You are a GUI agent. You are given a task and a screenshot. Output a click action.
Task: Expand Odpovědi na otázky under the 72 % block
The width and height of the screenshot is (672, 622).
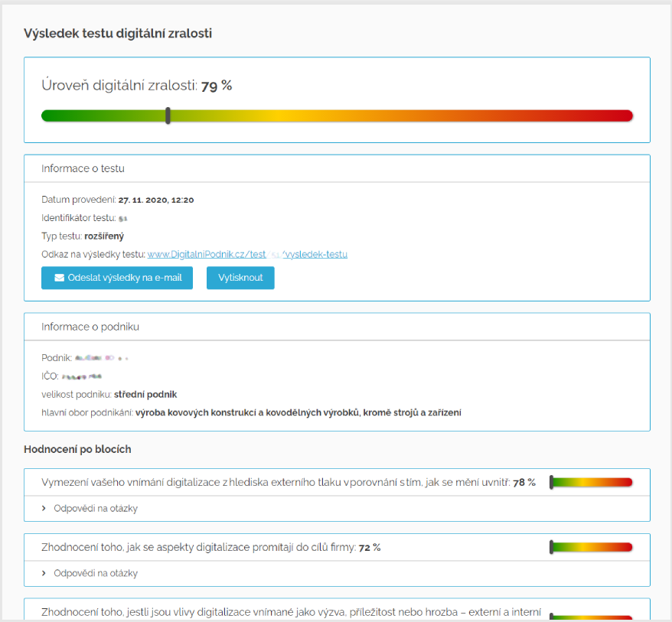[95, 573]
